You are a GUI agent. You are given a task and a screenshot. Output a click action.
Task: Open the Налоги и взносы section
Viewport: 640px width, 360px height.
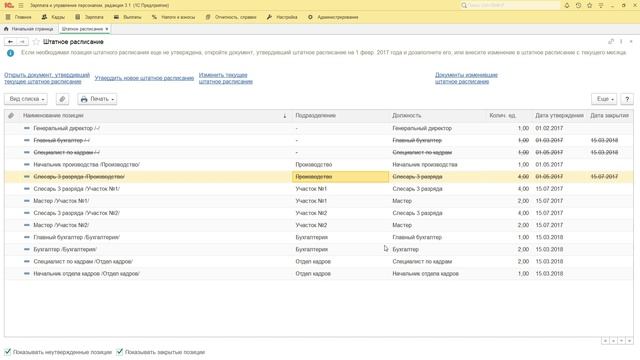(173, 17)
